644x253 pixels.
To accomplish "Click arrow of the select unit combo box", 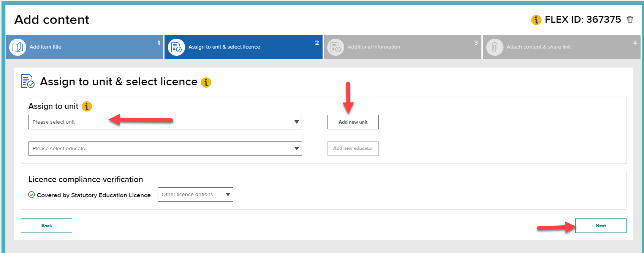I will point(297,122).
